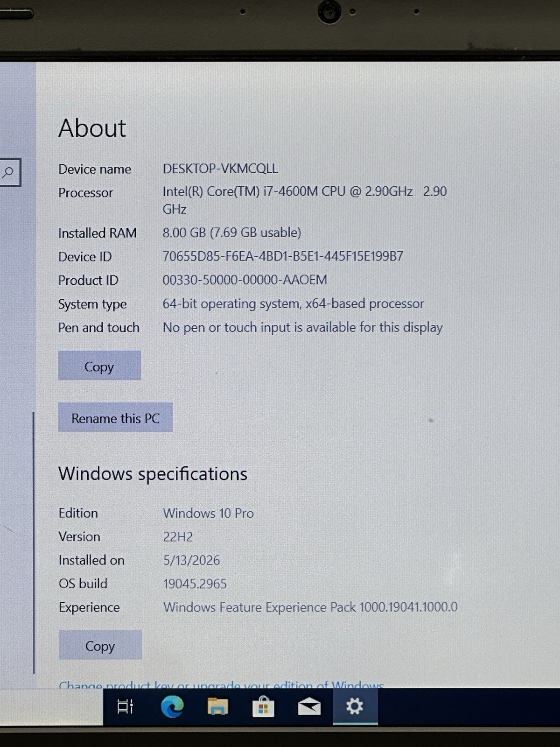Click the search magnifier icon in sidebar
The width and height of the screenshot is (560, 747).
pos(8,172)
